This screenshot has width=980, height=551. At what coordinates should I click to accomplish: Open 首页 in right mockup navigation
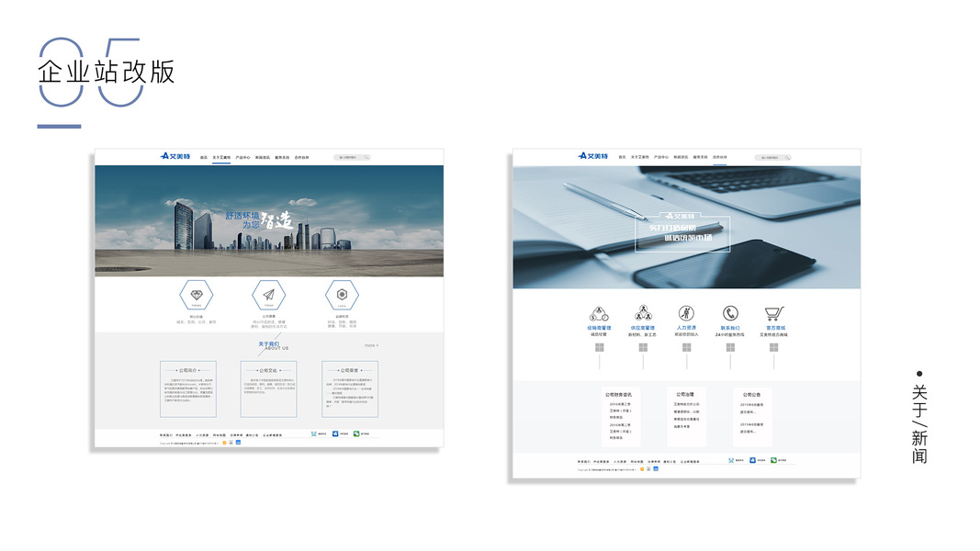[x=622, y=157]
